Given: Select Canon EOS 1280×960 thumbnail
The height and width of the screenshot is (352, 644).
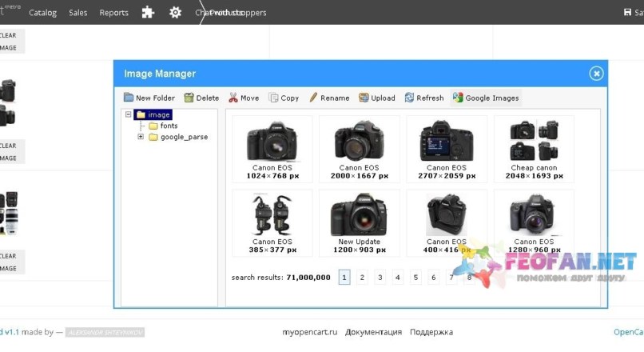Looking at the screenshot, I should tap(534, 223).
